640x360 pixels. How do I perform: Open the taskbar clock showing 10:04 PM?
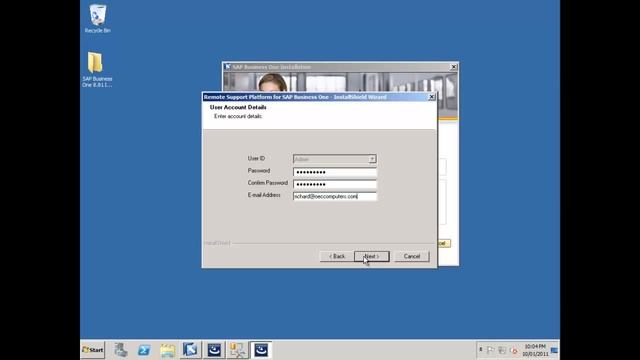[535, 350]
